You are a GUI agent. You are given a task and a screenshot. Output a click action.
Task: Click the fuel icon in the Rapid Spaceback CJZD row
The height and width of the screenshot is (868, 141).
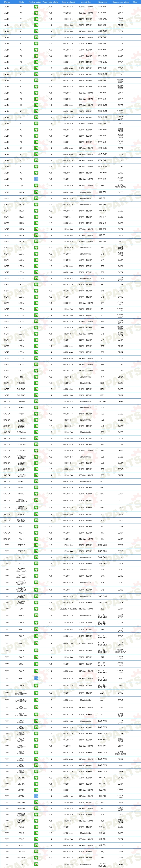click(x=36, y=500)
